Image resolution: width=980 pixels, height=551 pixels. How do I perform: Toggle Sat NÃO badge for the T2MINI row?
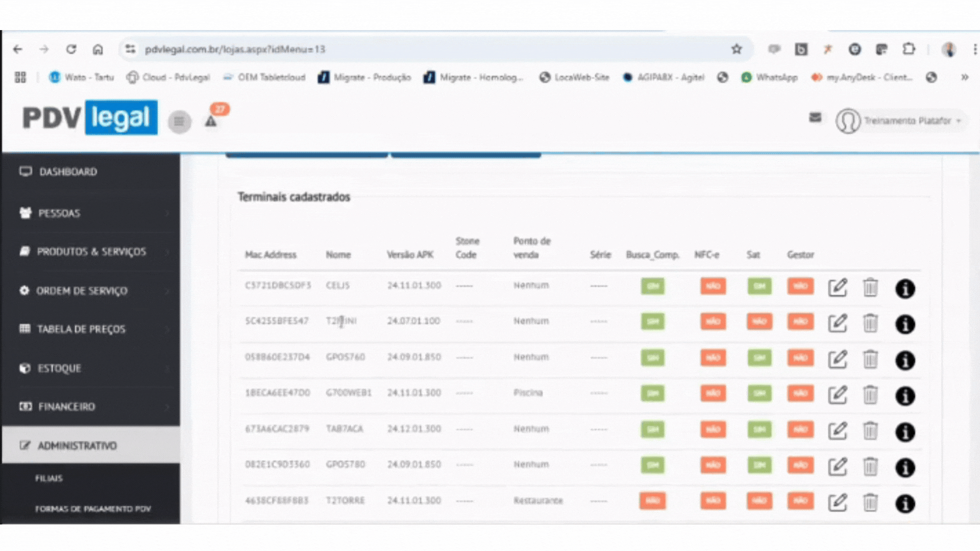tap(759, 321)
